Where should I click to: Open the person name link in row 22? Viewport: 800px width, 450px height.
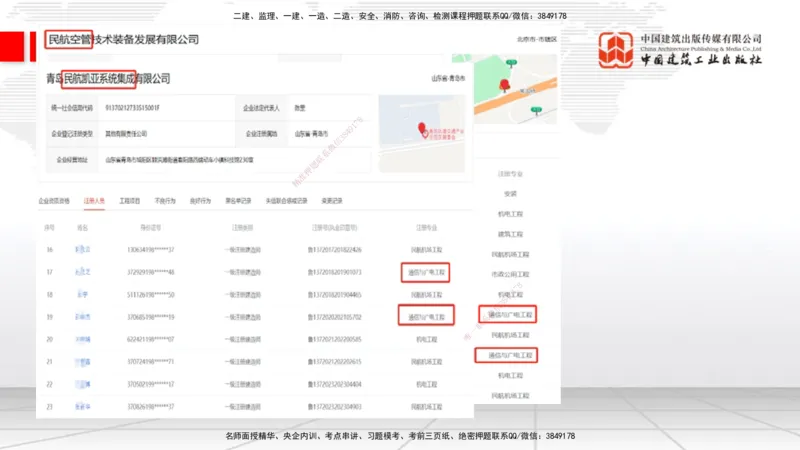(x=83, y=384)
